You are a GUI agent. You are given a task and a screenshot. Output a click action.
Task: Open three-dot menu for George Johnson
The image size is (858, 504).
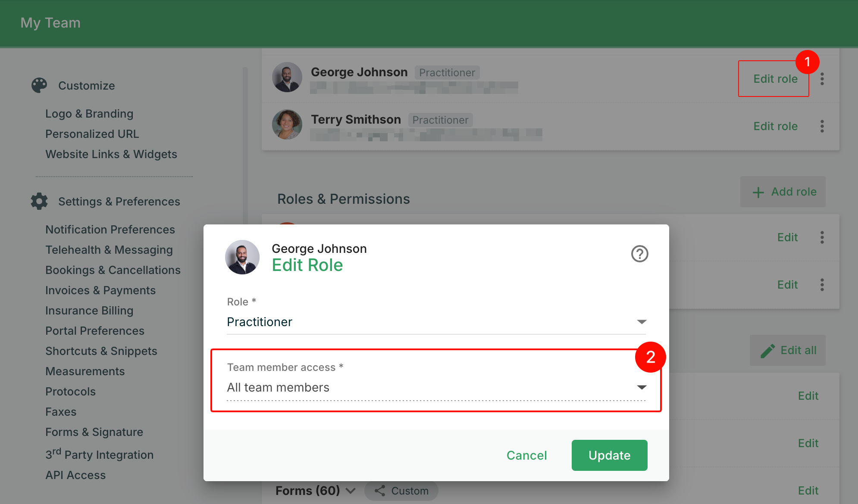[822, 79]
